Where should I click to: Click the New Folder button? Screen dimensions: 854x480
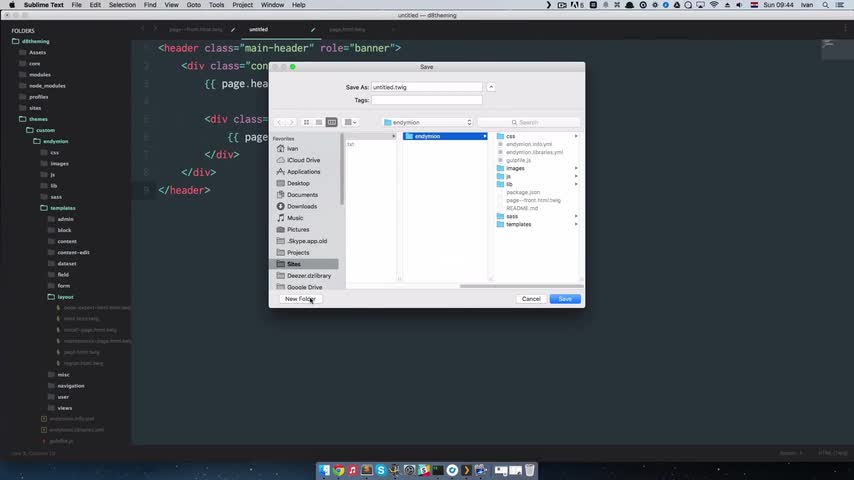point(300,299)
